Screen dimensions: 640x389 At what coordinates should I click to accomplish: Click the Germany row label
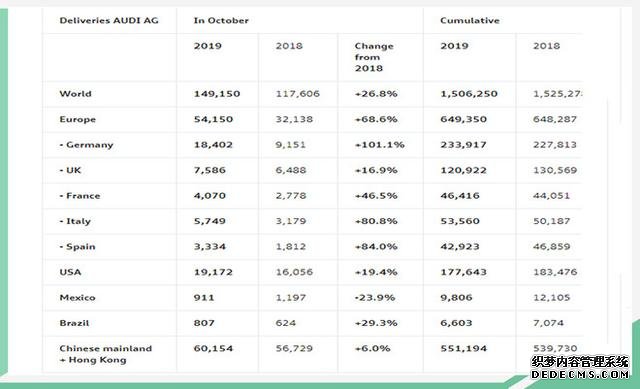(x=86, y=144)
